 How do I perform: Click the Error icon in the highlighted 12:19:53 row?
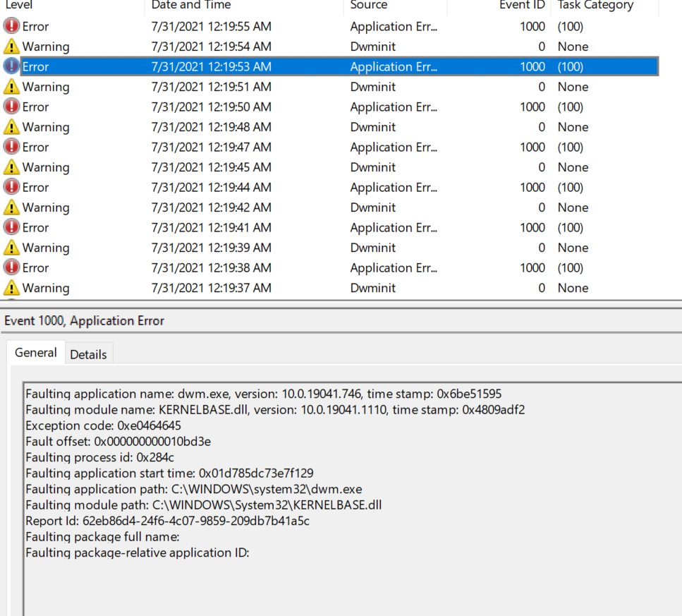coord(11,67)
